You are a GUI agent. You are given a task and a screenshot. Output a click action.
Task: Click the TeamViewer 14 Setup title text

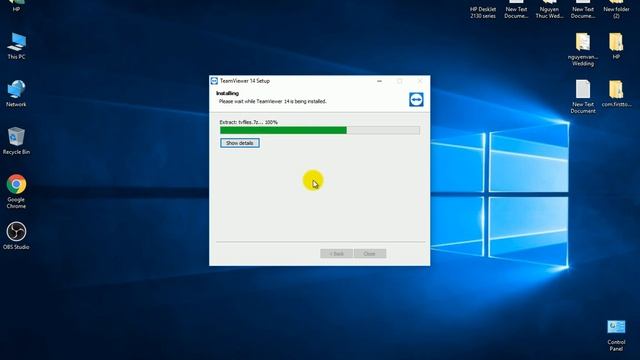245,81
